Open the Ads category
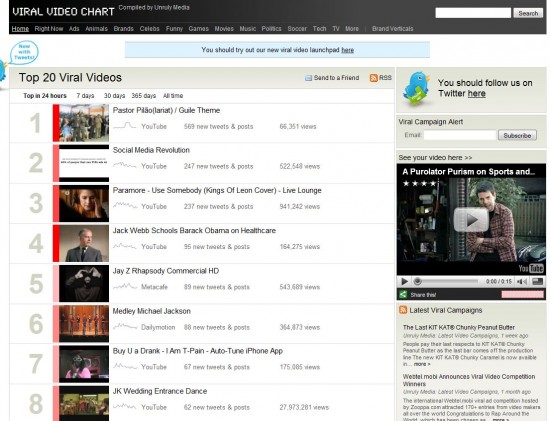This screenshot has width=550, height=421. [x=74, y=29]
